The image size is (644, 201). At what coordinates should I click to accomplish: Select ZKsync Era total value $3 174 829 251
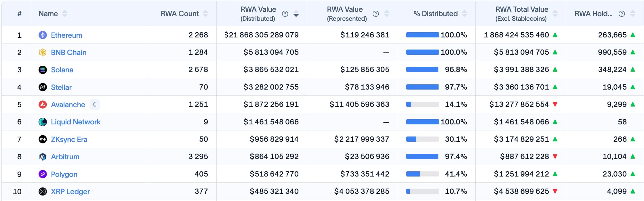tap(521, 139)
